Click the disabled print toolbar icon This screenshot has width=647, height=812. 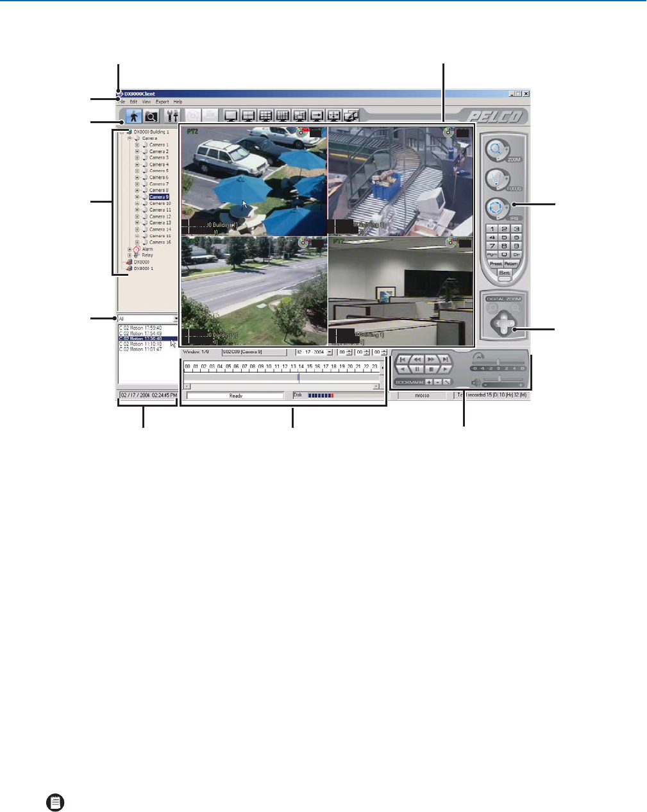[x=210, y=116]
